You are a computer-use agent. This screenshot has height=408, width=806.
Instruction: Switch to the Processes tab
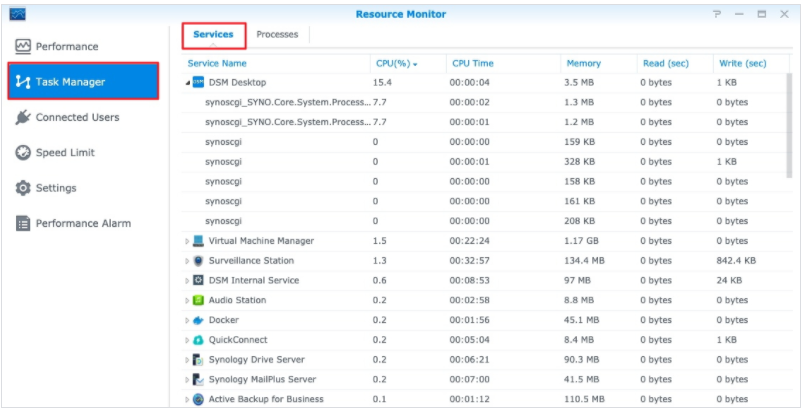tap(277, 35)
